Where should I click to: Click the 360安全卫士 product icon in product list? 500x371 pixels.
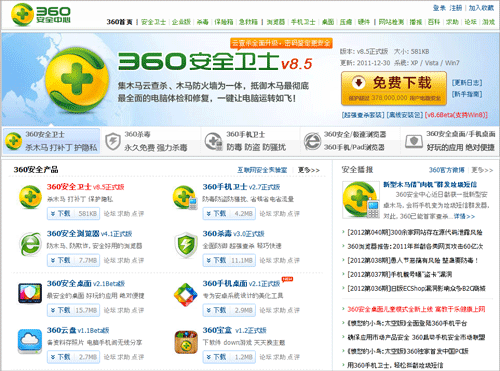click(30, 197)
